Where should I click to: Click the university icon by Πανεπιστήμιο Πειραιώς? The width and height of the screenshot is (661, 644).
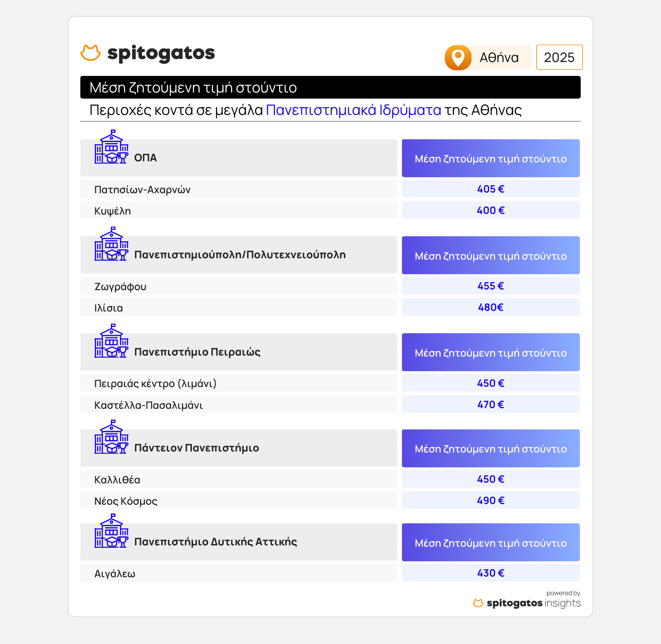[111, 341]
